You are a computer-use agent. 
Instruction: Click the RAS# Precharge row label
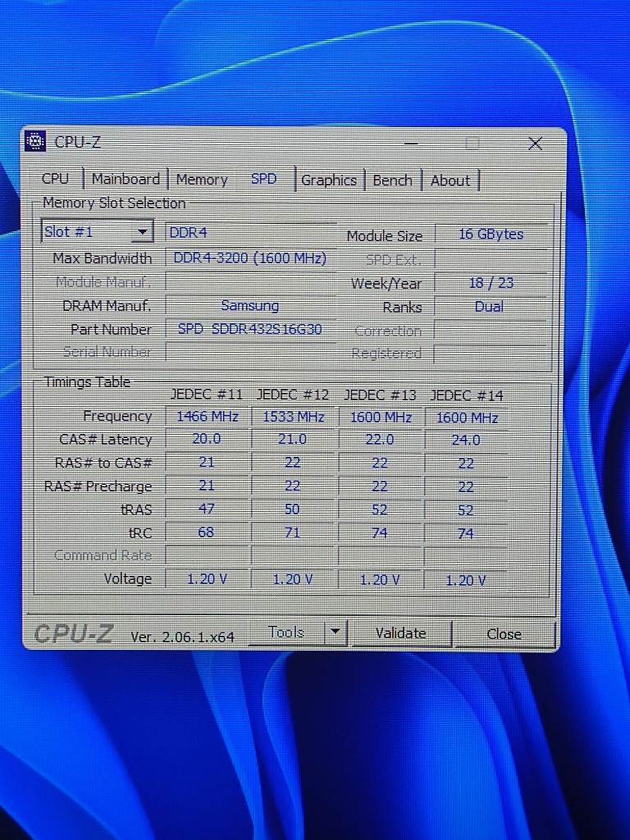[98, 486]
